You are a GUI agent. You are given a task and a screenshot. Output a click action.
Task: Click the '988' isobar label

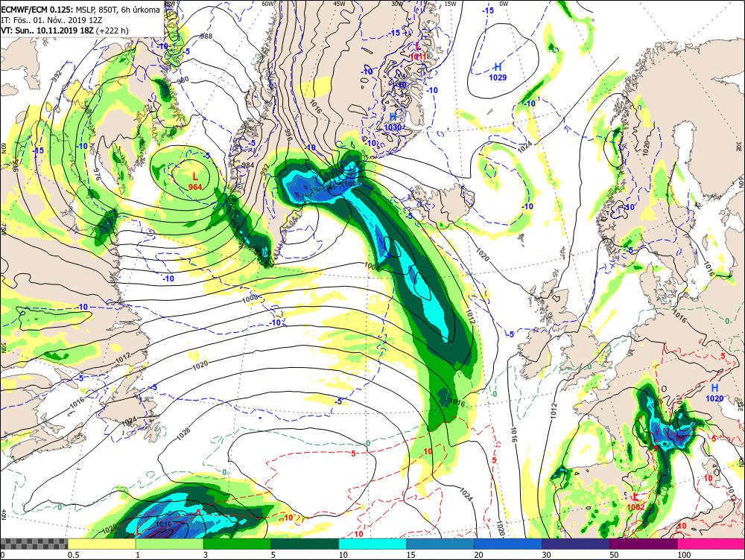pos(206,36)
